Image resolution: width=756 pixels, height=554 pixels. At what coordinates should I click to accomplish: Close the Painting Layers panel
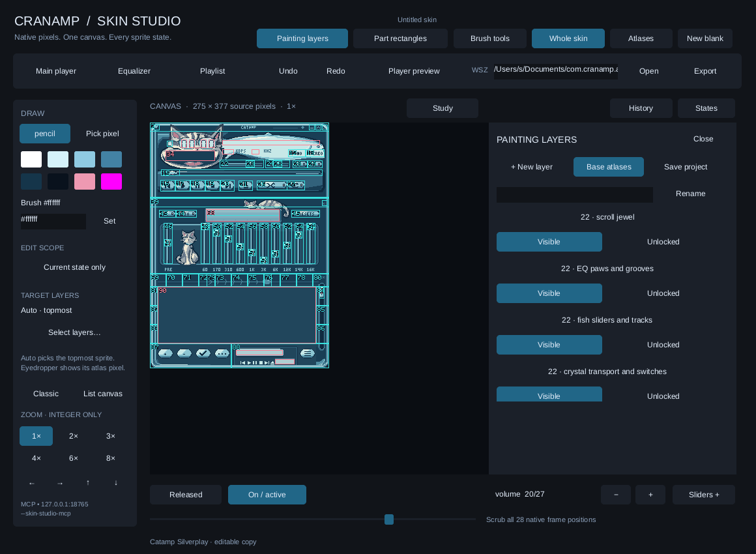[x=703, y=139]
